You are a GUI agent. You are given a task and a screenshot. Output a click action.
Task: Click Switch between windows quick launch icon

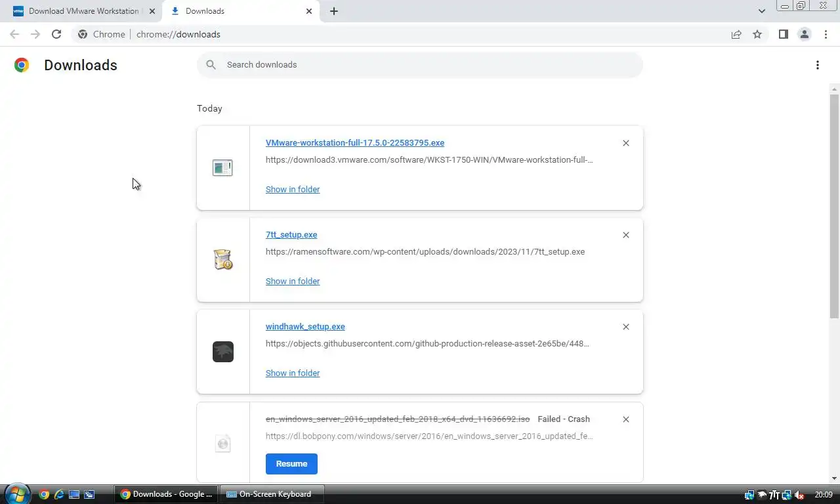(x=89, y=495)
